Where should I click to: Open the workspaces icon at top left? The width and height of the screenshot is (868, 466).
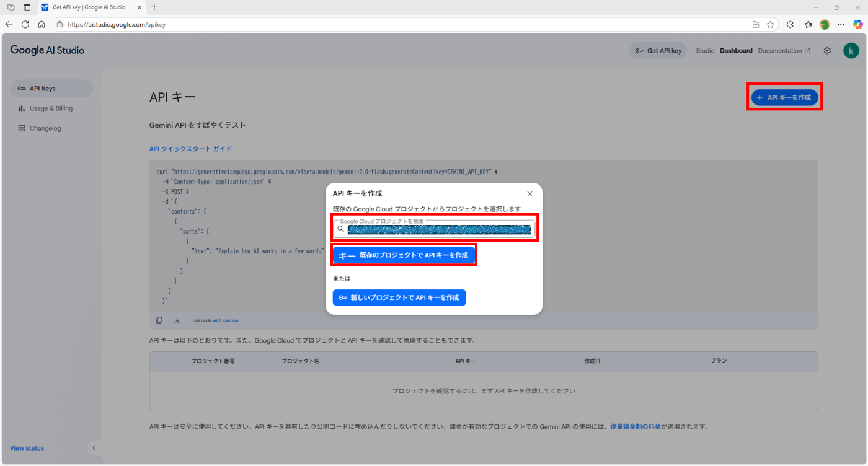click(11, 7)
